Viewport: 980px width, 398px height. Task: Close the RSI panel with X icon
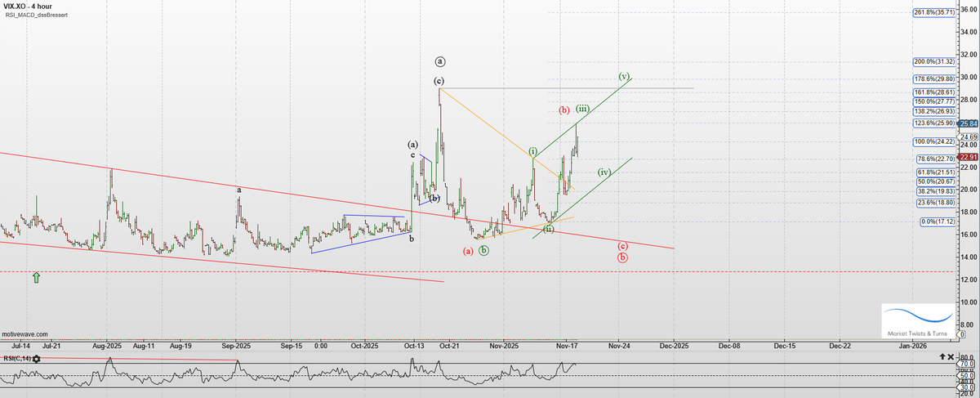[951, 357]
